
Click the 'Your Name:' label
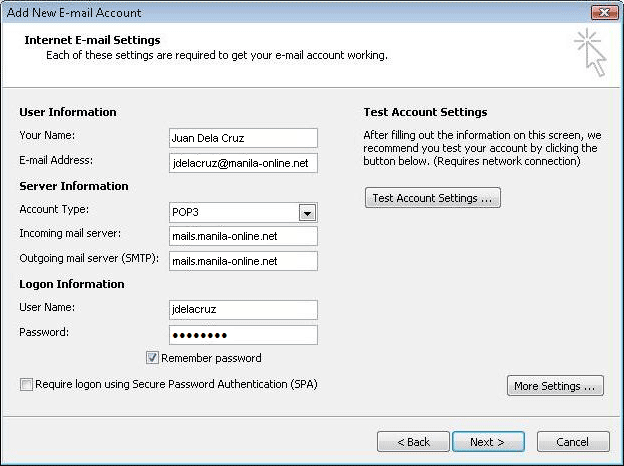[x=47, y=135]
